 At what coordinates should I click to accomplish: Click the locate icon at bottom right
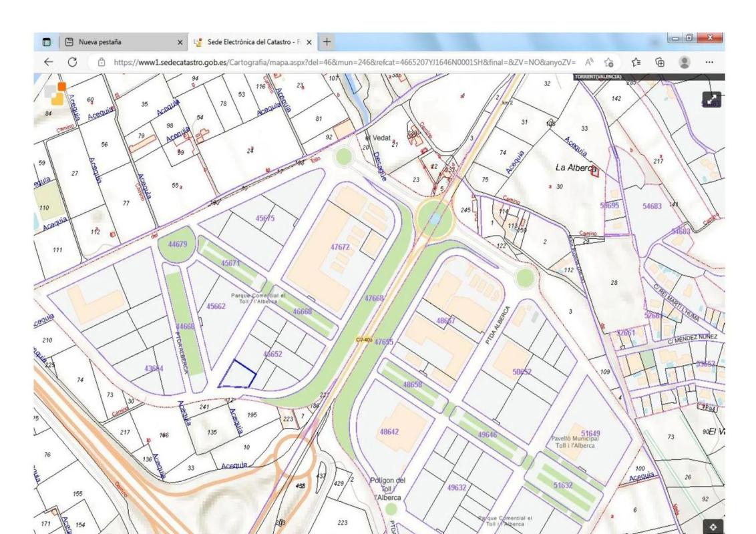(713, 526)
